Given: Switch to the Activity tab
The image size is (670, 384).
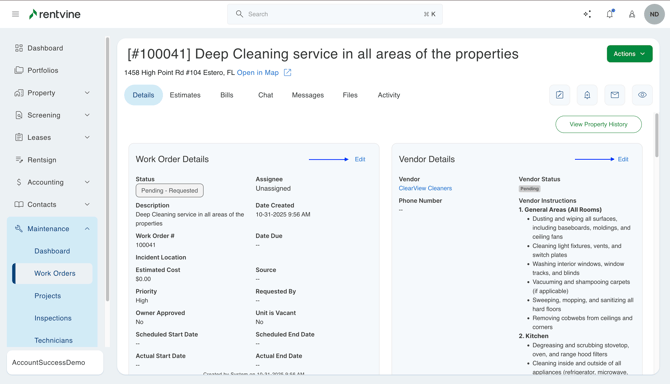Looking at the screenshot, I should [x=389, y=95].
